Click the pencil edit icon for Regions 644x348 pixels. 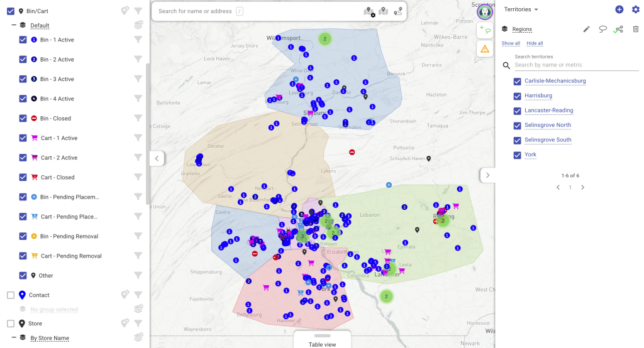click(x=586, y=29)
